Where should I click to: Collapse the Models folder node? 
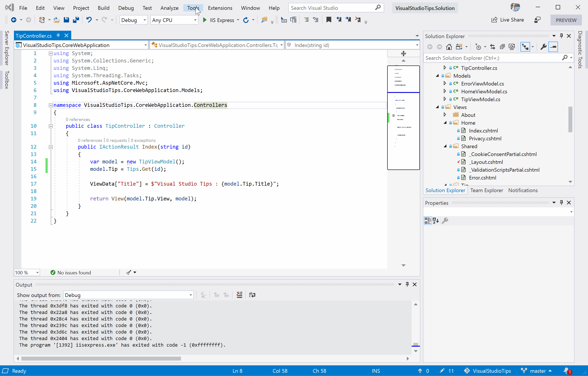point(437,76)
